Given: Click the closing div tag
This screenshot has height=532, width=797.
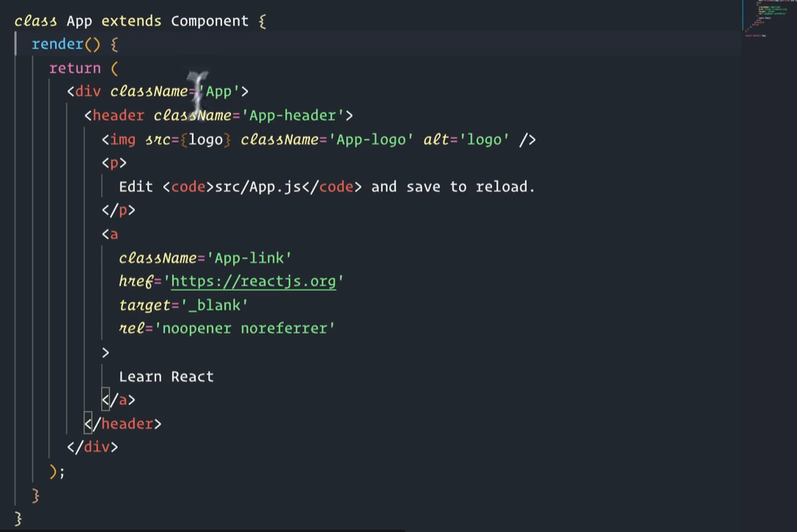Looking at the screenshot, I should tap(92, 447).
